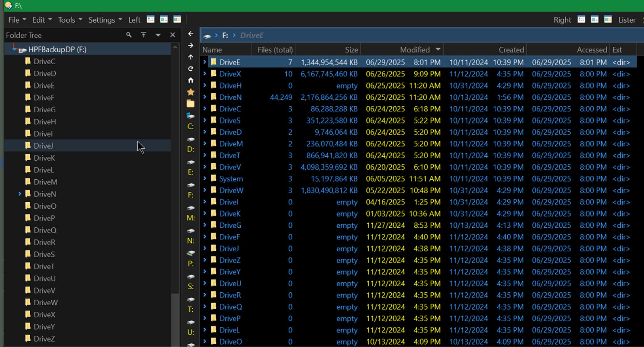The image size is (644, 347).
Task: Expand DriveN in the Folder Tree
Action: pos(20,194)
